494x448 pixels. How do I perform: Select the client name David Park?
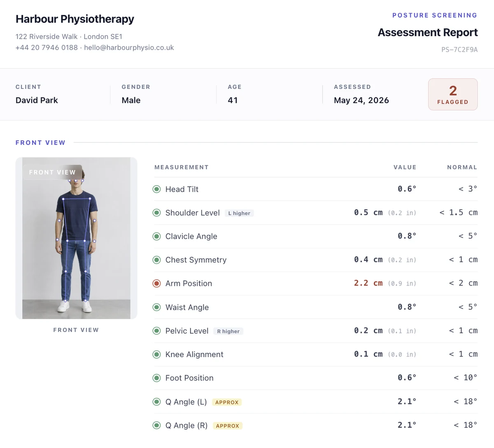[37, 100]
